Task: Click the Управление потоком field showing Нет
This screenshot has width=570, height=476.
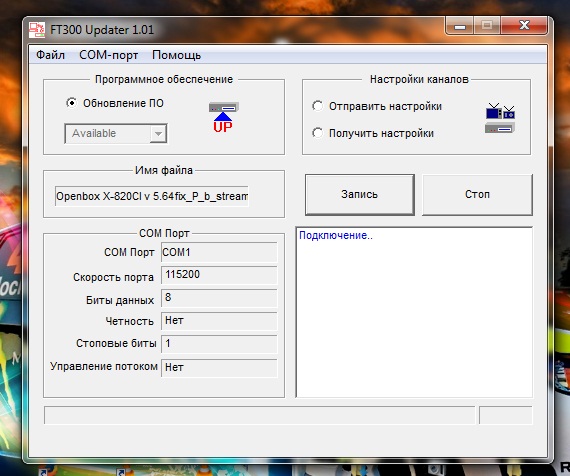Action: (x=219, y=368)
